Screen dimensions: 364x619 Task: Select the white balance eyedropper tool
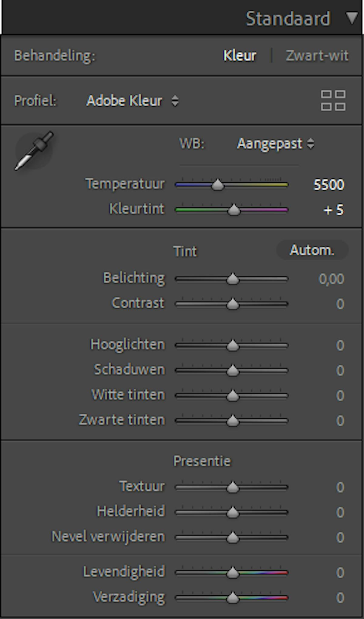(x=34, y=151)
